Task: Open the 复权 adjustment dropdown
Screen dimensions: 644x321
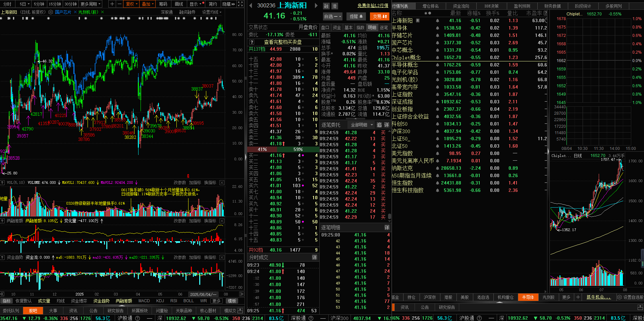Action: coord(131,4)
